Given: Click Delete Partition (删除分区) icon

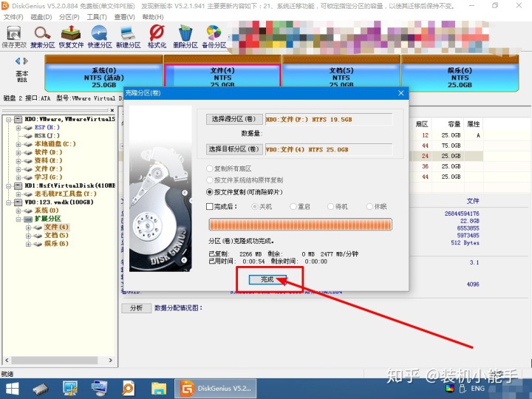Looking at the screenshot, I should click(x=185, y=37).
